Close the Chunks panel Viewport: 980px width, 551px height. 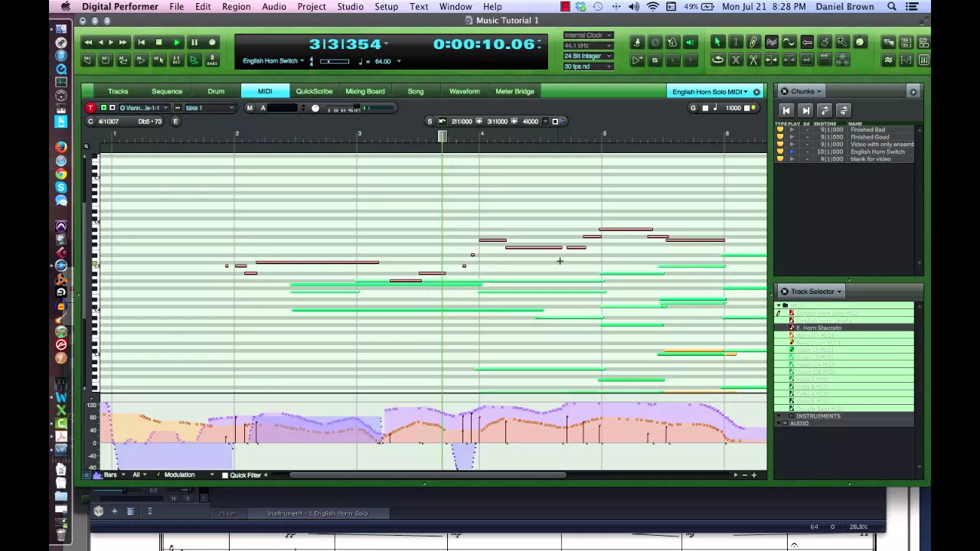[784, 92]
